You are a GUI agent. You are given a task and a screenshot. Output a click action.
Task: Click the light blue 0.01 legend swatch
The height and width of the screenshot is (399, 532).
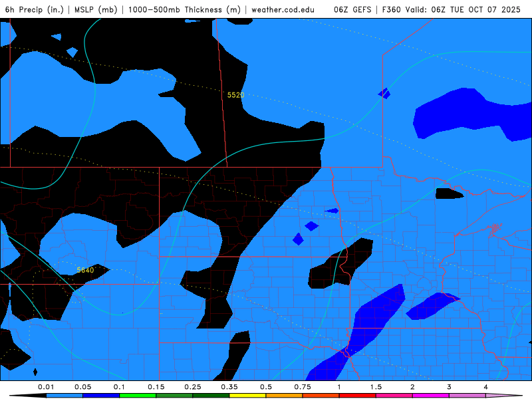click(65, 396)
